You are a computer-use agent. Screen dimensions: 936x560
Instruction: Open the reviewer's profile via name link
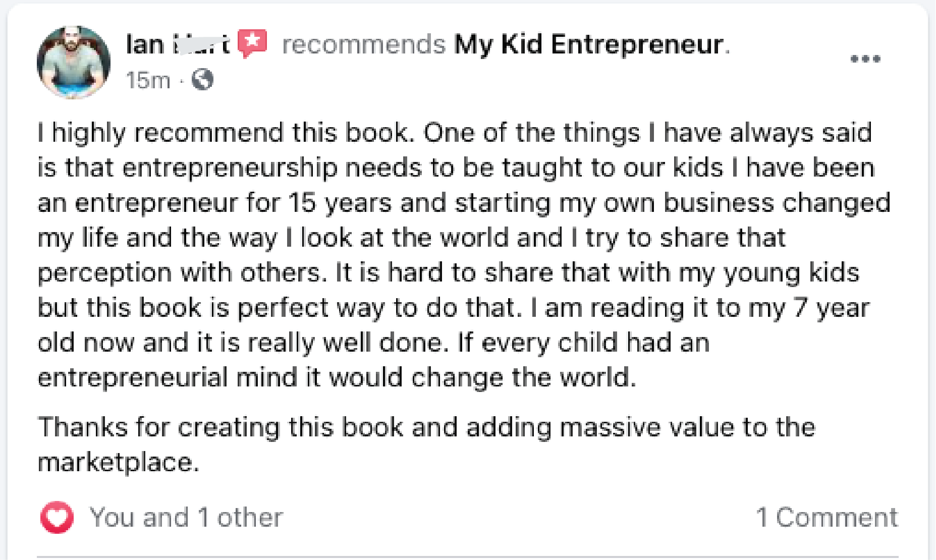click(x=178, y=44)
